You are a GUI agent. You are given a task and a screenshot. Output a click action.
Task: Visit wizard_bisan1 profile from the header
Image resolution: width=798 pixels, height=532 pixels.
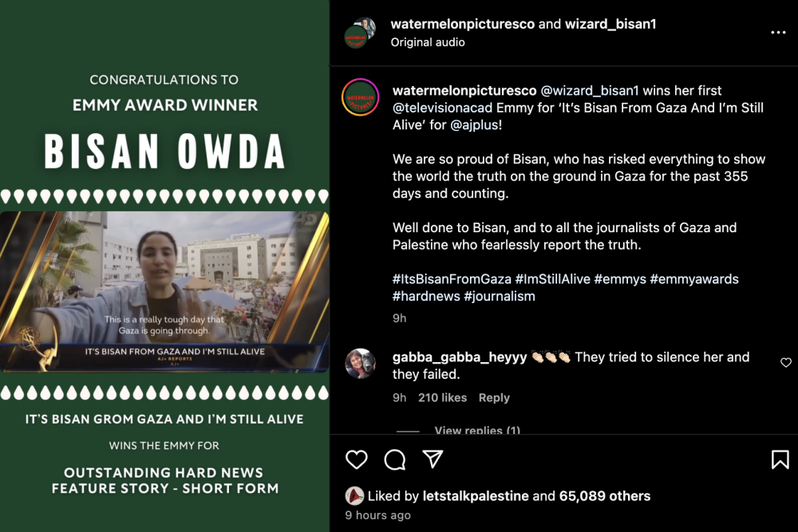[610, 24]
